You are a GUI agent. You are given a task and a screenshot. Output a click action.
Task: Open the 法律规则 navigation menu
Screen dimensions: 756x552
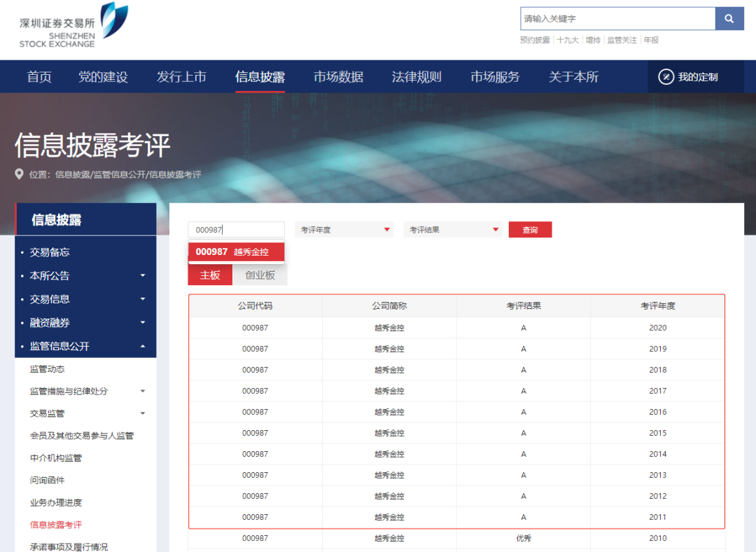(x=416, y=76)
